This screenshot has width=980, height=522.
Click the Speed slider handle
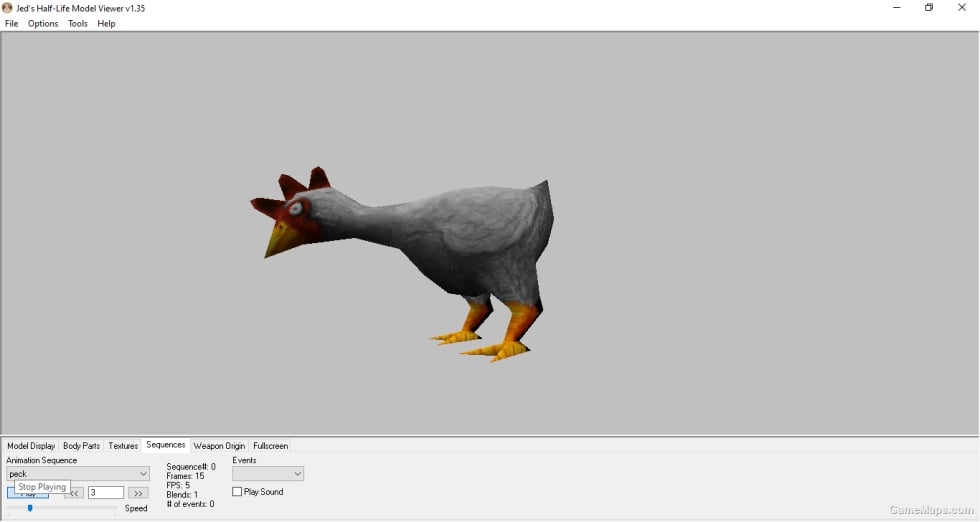coord(29,508)
